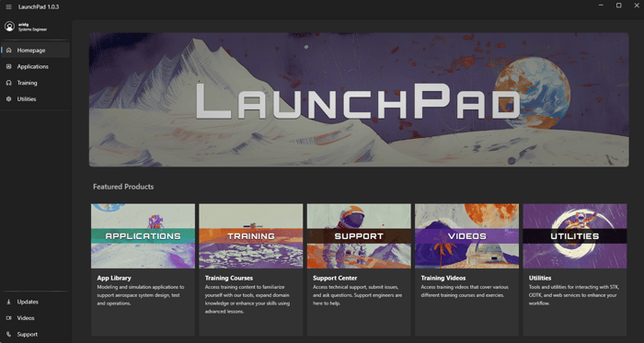Click the Training Videos description text
Screen dimensions: 644x343
465,291
